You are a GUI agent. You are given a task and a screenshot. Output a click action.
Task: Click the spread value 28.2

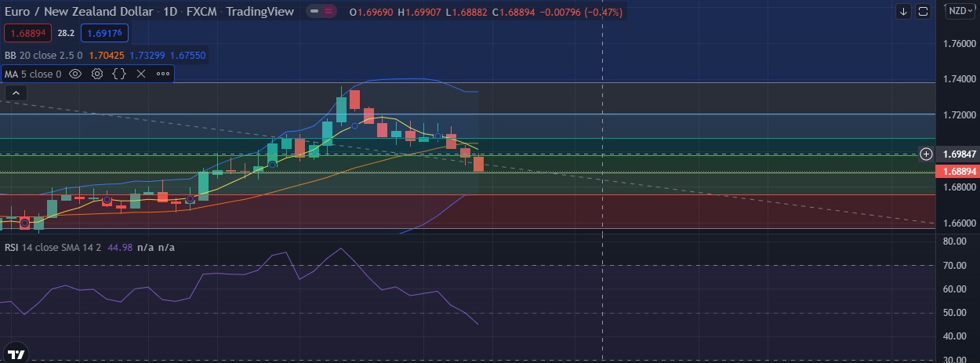pos(65,33)
